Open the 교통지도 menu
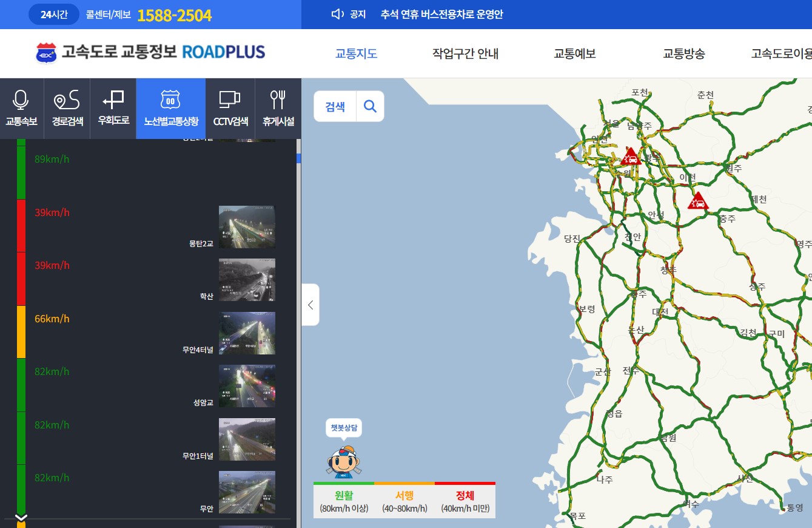The image size is (812, 528). pos(357,53)
